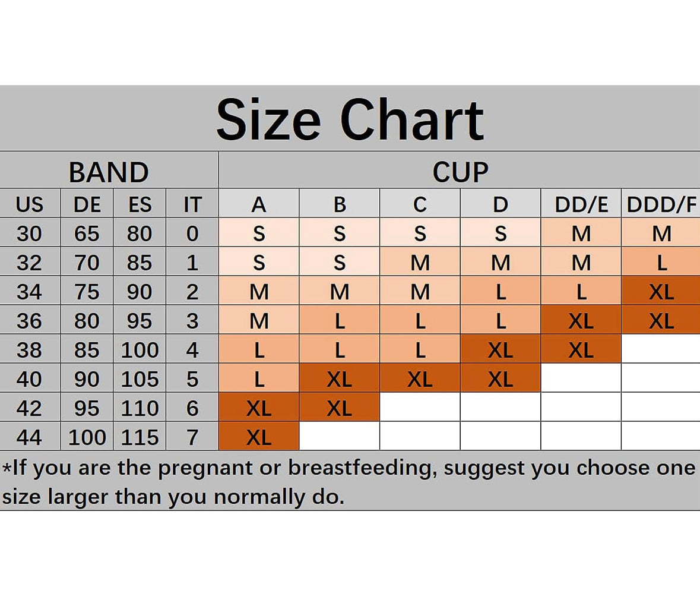Select the ES size 105 cell

pos(140,379)
